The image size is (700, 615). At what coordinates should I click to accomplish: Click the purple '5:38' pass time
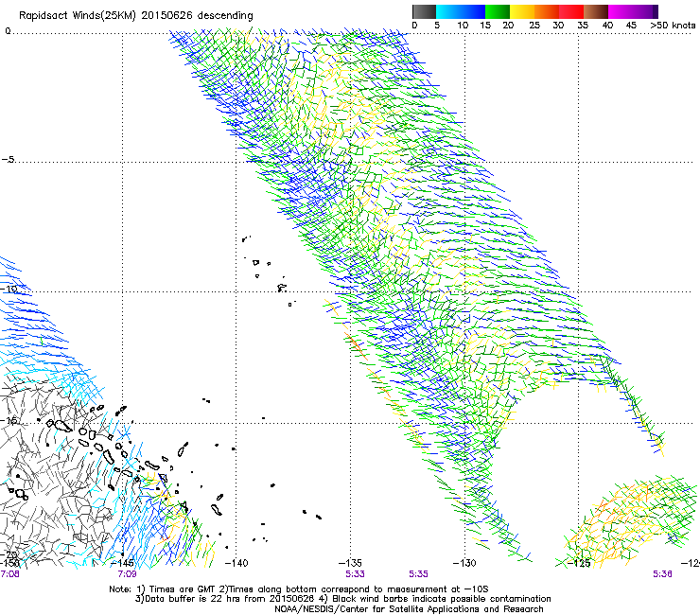(662, 574)
